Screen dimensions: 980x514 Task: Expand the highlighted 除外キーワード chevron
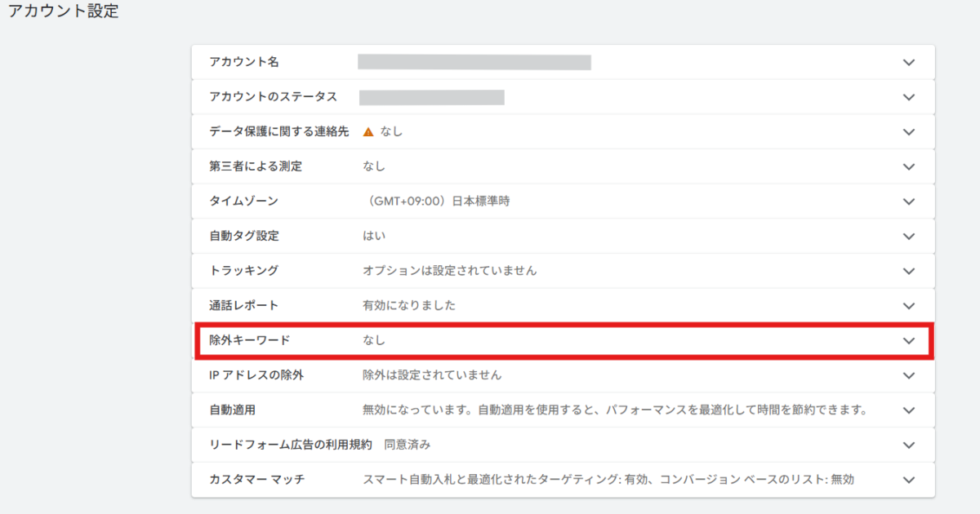point(909,341)
